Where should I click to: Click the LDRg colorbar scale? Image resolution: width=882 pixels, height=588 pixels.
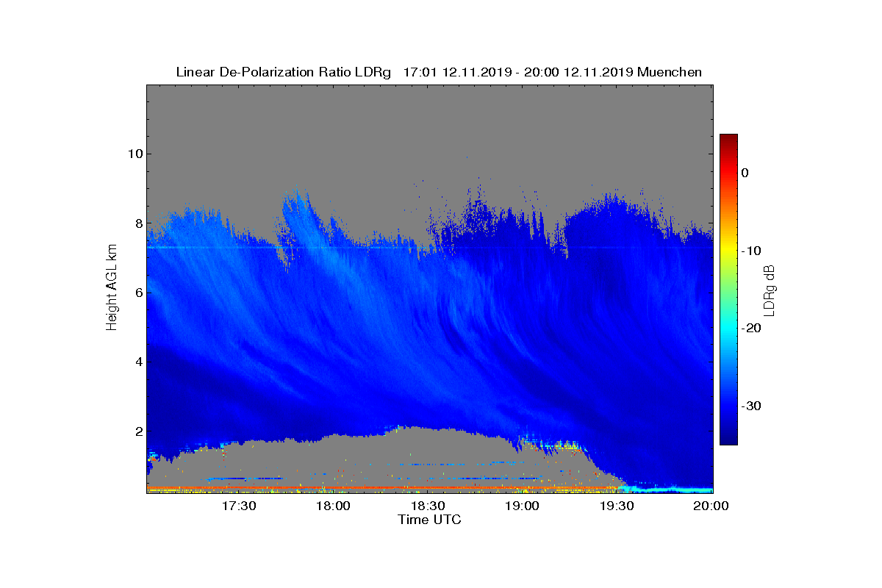tap(728, 289)
